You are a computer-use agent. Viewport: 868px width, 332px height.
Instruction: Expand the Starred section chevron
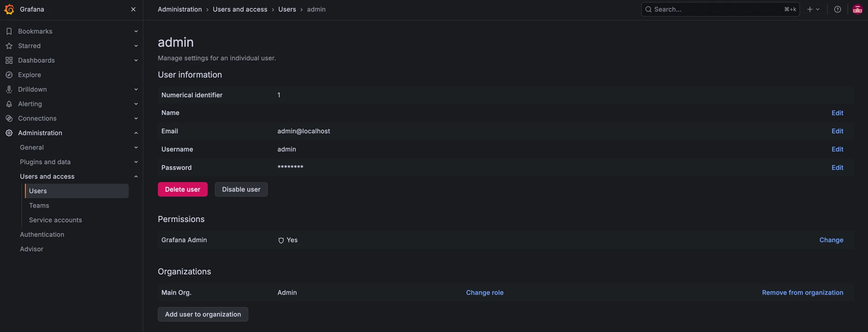click(x=136, y=46)
